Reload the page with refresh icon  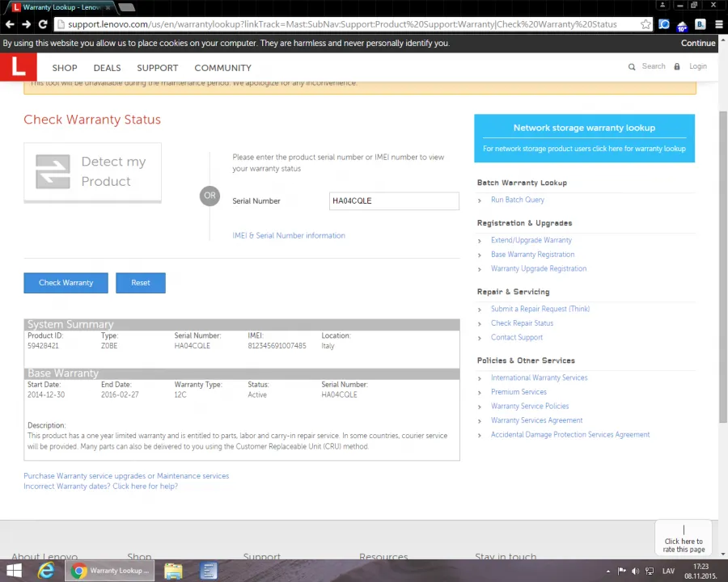point(43,24)
